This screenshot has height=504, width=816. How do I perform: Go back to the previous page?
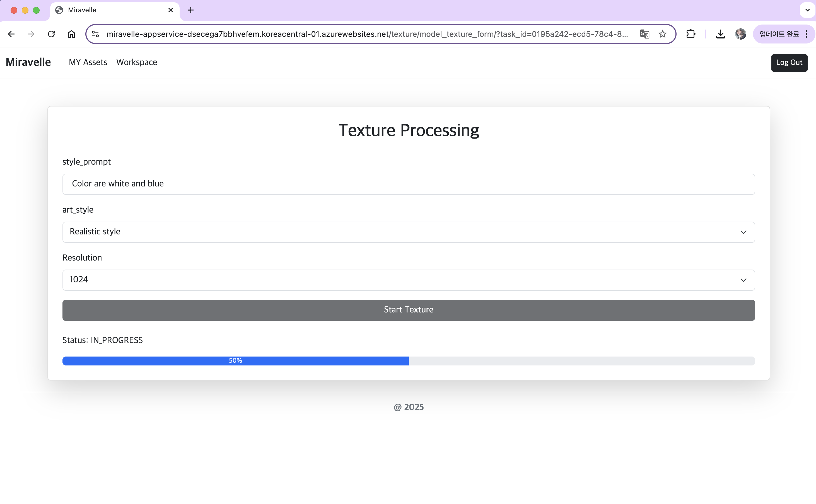11,34
